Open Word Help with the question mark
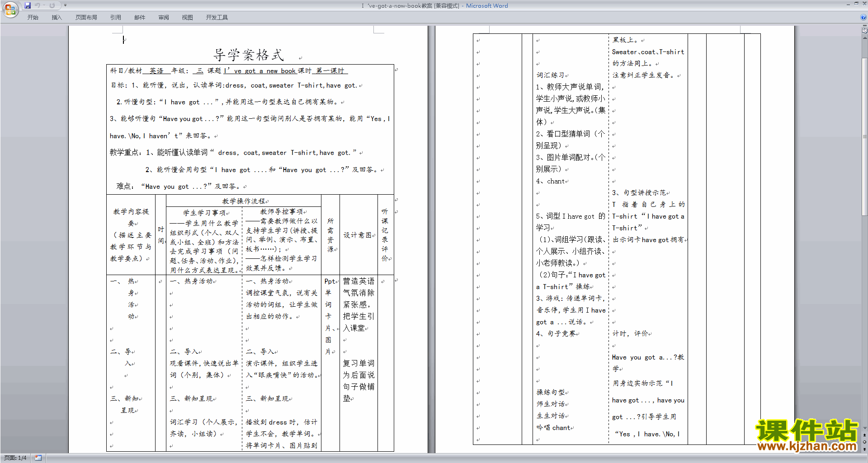The width and height of the screenshot is (868, 463). pyautogui.click(x=863, y=17)
